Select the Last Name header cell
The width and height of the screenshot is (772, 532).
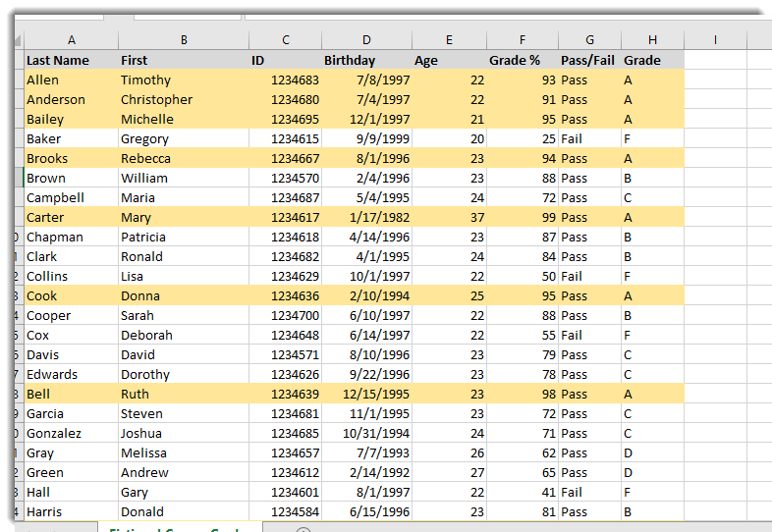tap(71, 60)
